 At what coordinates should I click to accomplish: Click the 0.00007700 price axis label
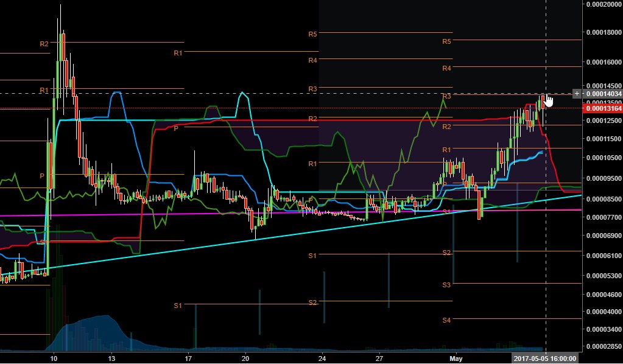tap(604, 217)
